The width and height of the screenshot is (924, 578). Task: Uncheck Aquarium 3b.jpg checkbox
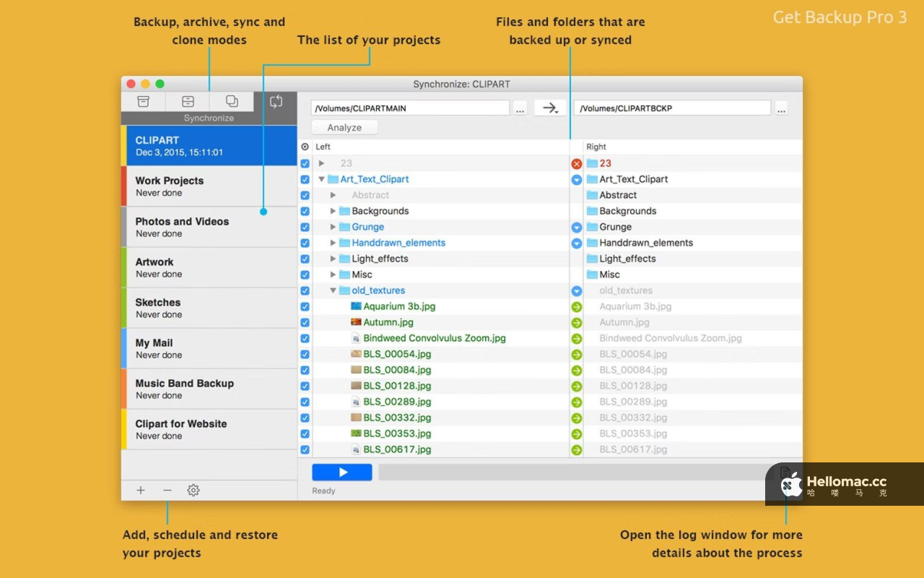[305, 306]
